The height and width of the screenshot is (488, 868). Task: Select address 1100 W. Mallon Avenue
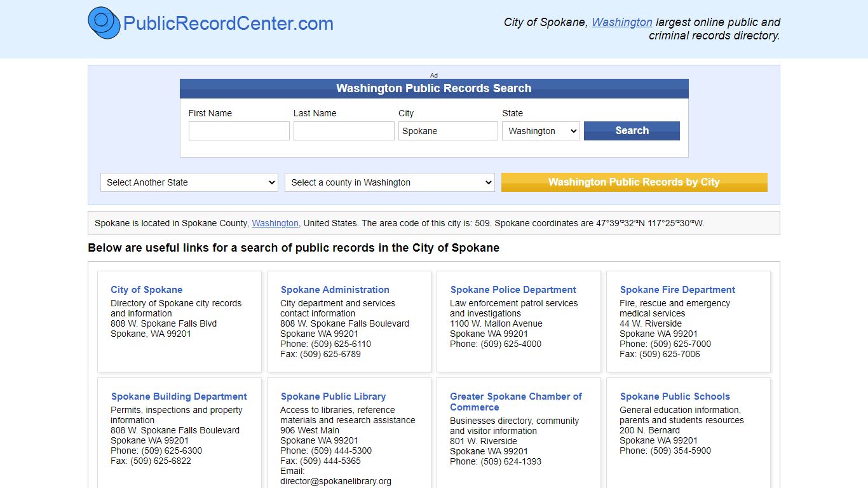496,323
